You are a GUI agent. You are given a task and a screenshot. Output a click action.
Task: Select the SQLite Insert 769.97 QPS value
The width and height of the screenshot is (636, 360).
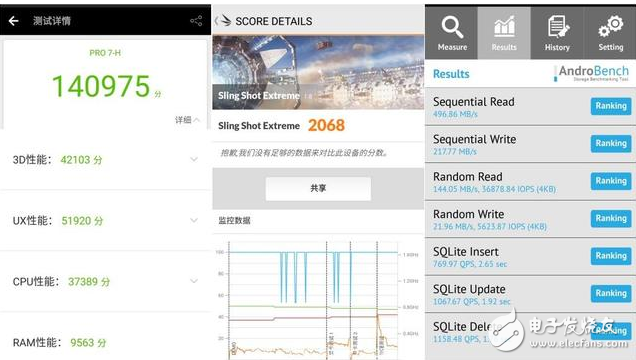470,264
